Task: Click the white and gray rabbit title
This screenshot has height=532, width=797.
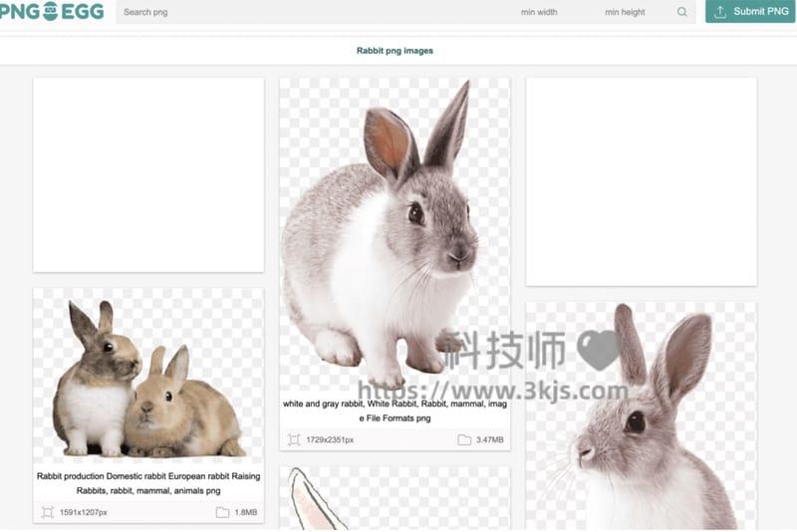Action: coord(395,410)
